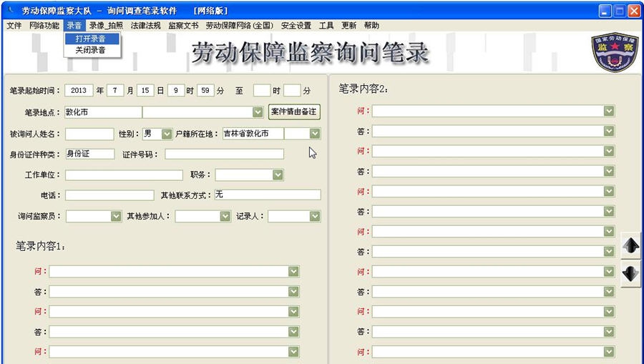Screen dimensions: 644x364
Task: Click the 案件情由备注 button
Action: point(293,112)
